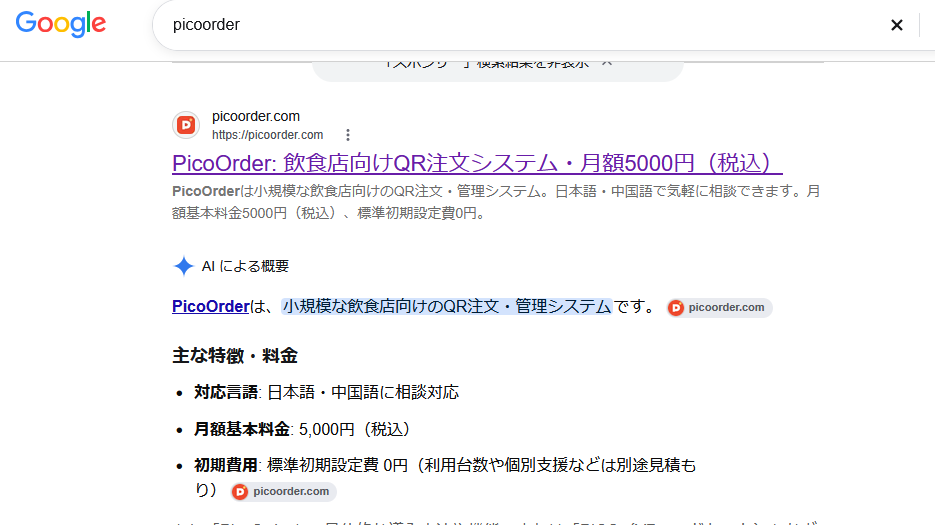The image size is (935, 525).
Task: Click the bullet 対応言語: 日本語・中国語に相談対応
Action: click(326, 392)
